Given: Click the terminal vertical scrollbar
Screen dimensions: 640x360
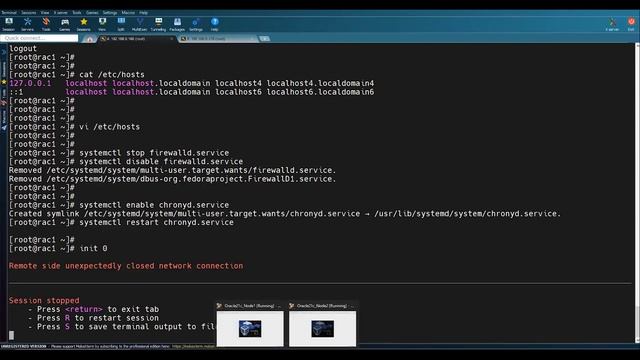Looking at the screenshot, I should click(637, 192).
